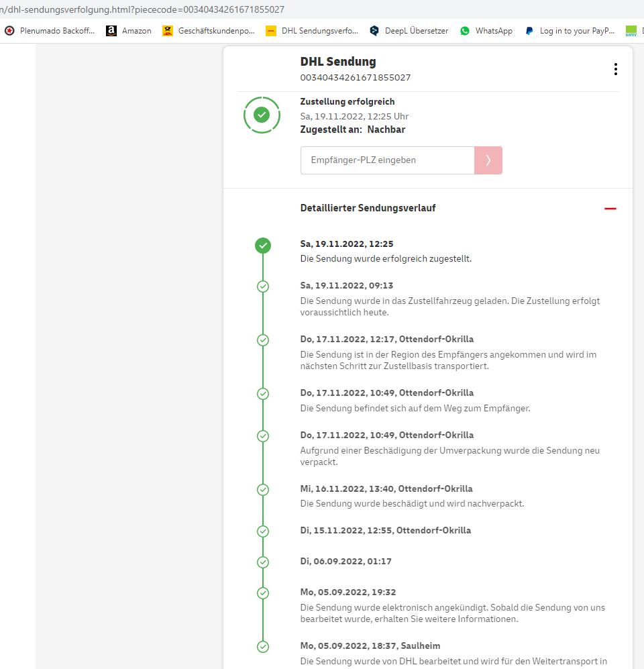Click the PayPal favicon

coord(529,31)
